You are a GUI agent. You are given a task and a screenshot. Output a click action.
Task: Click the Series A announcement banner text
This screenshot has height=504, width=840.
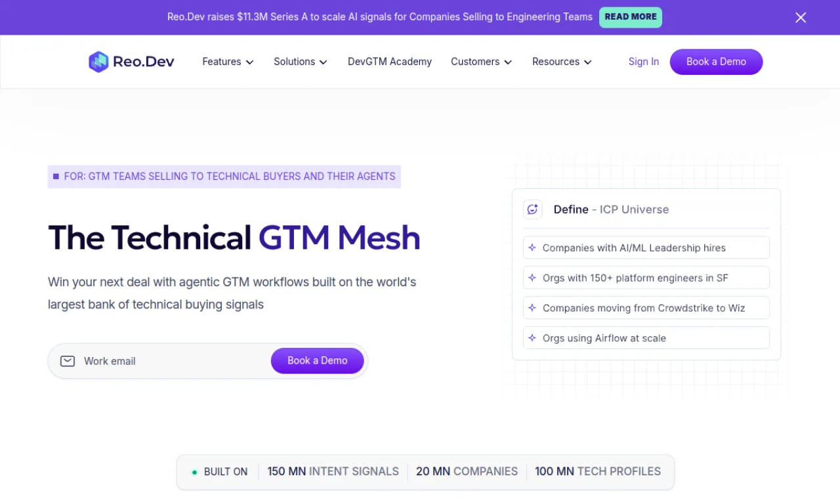tap(380, 17)
